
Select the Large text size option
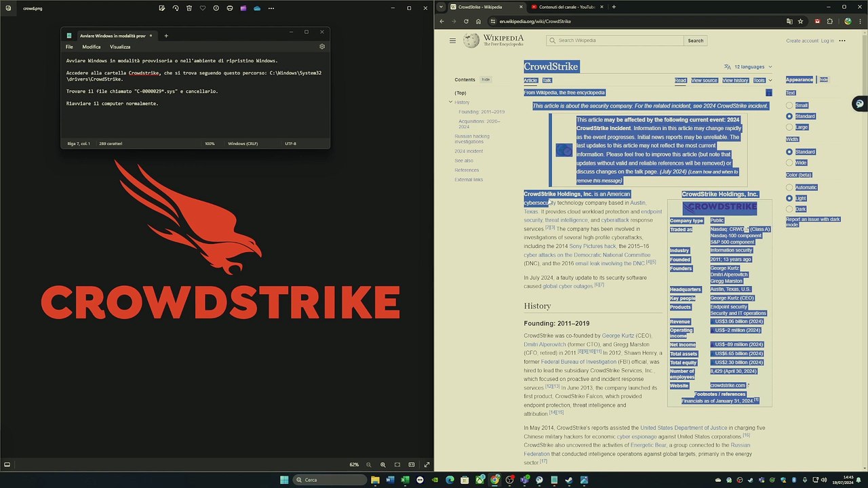[x=789, y=127]
